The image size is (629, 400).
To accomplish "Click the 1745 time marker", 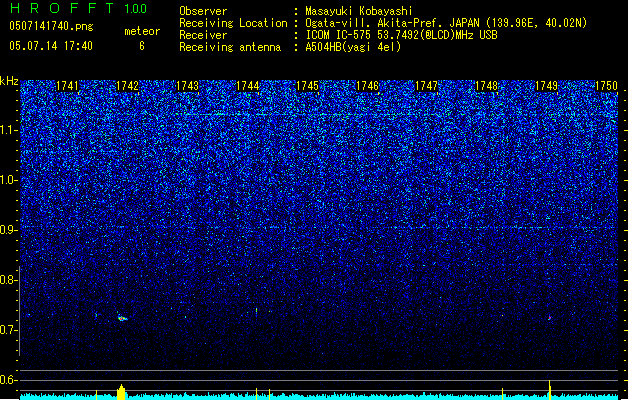I will pos(307,86).
